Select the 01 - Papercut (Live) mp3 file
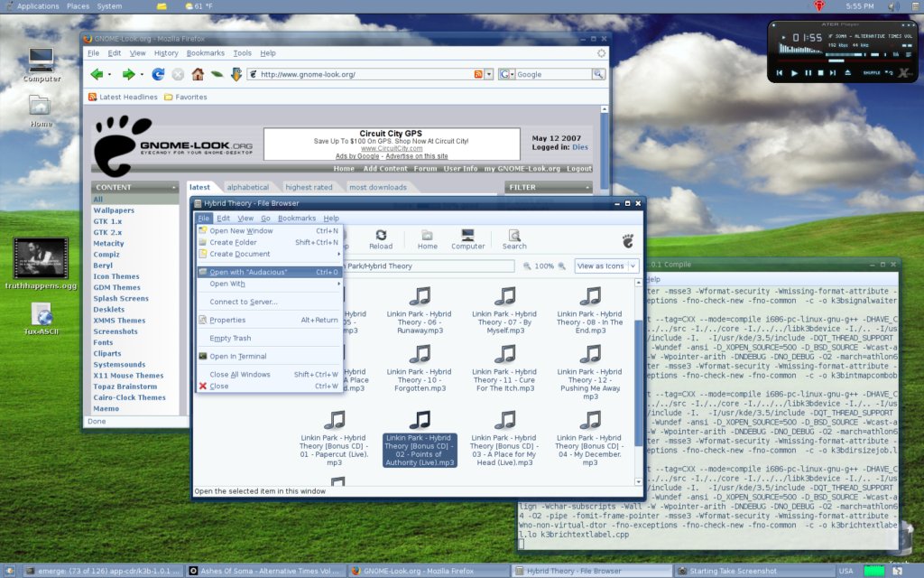The height and width of the screenshot is (578, 924). click(334, 439)
